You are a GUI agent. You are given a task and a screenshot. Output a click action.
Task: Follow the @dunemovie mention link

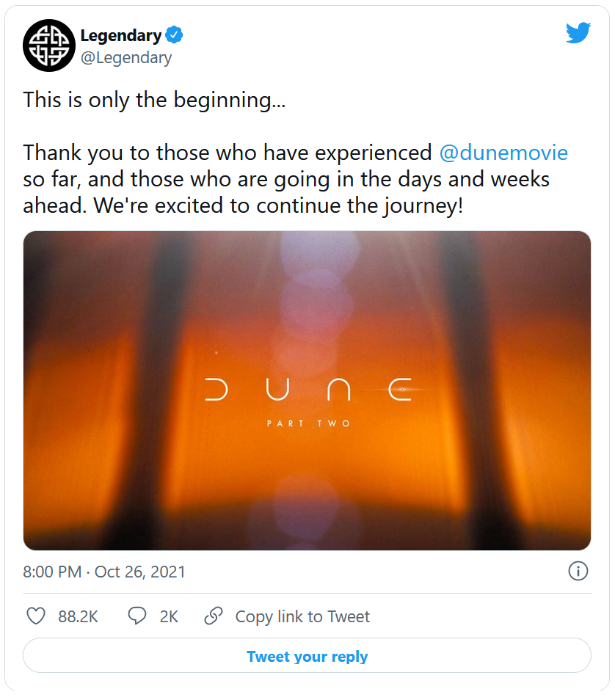click(x=503, y=153)
